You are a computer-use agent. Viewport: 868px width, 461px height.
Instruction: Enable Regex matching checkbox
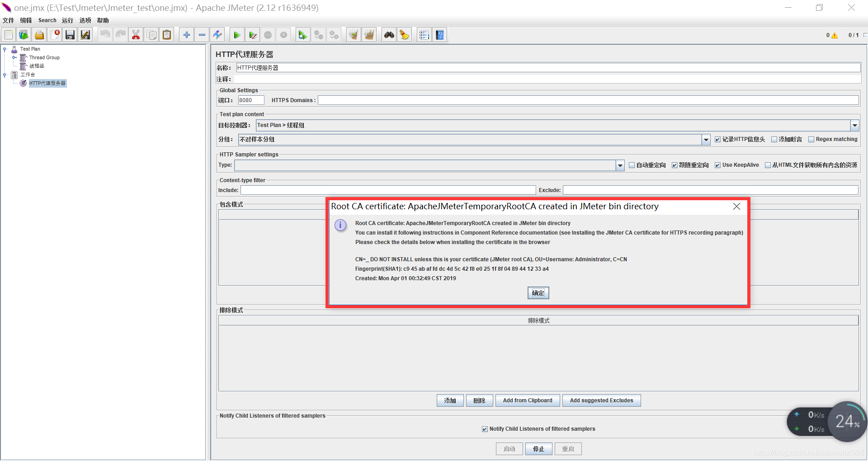click(811, 139)
